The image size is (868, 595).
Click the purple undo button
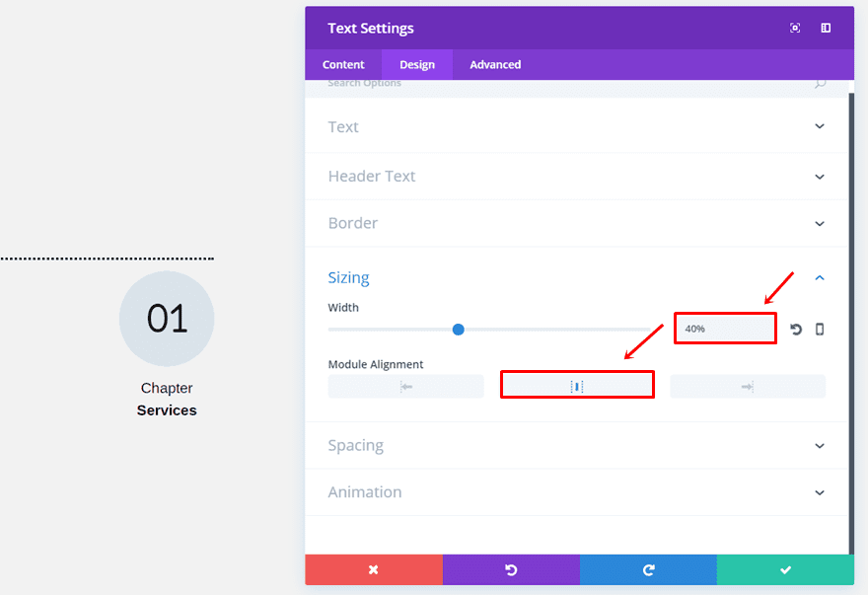(511, 569)
